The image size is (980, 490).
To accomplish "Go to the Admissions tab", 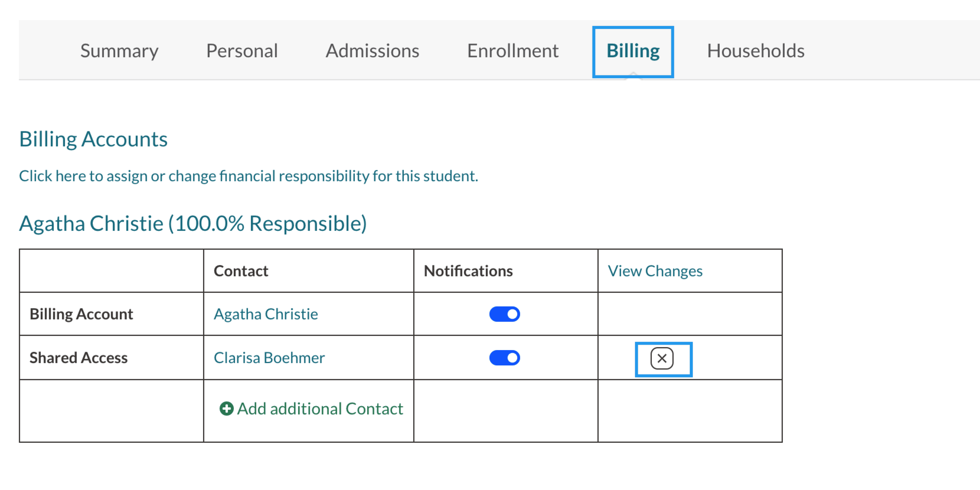I will 372,51.
